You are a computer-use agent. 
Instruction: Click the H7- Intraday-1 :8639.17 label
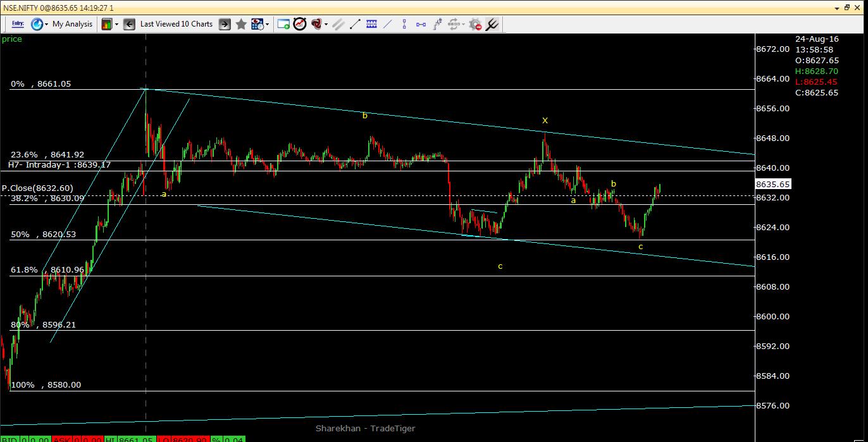(59, 164)
